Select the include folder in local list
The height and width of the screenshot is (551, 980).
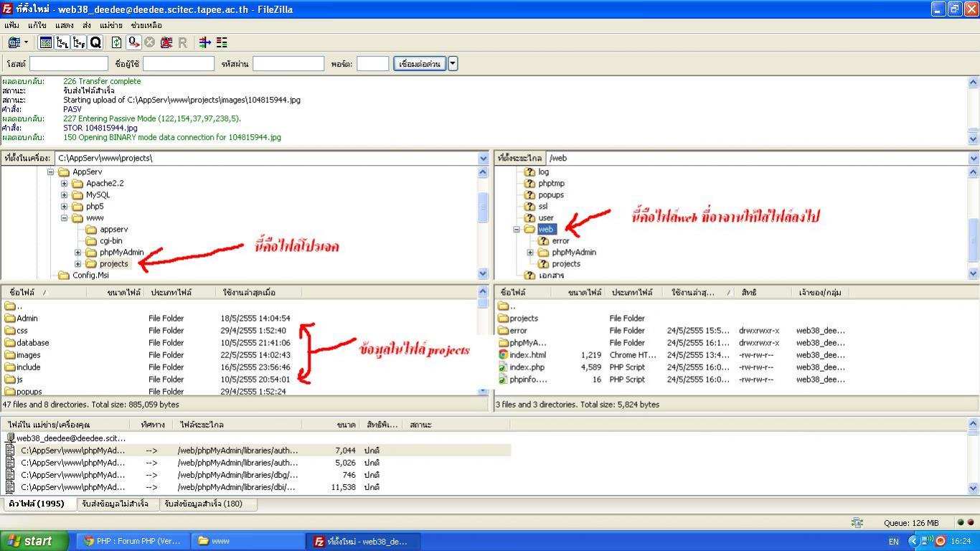29,367
